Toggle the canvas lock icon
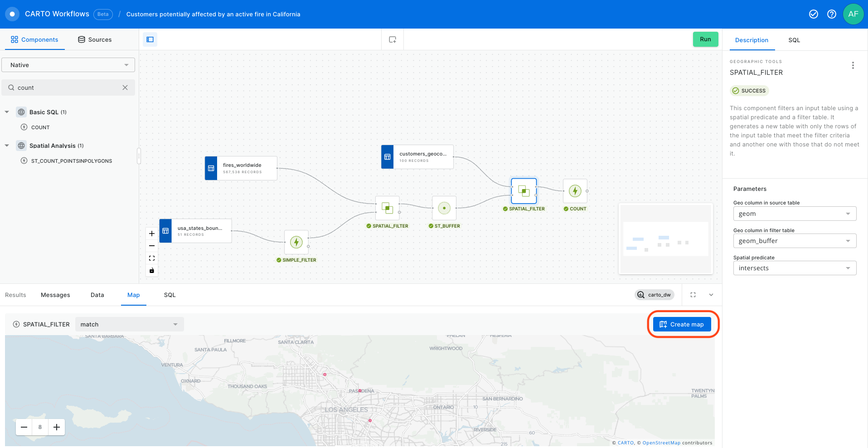 click(152, 271)
